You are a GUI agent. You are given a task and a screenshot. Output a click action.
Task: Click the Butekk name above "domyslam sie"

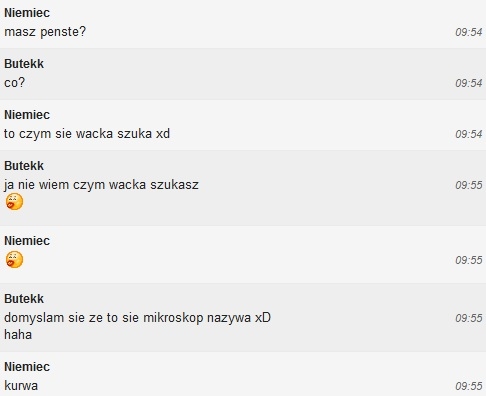[24, 299]
